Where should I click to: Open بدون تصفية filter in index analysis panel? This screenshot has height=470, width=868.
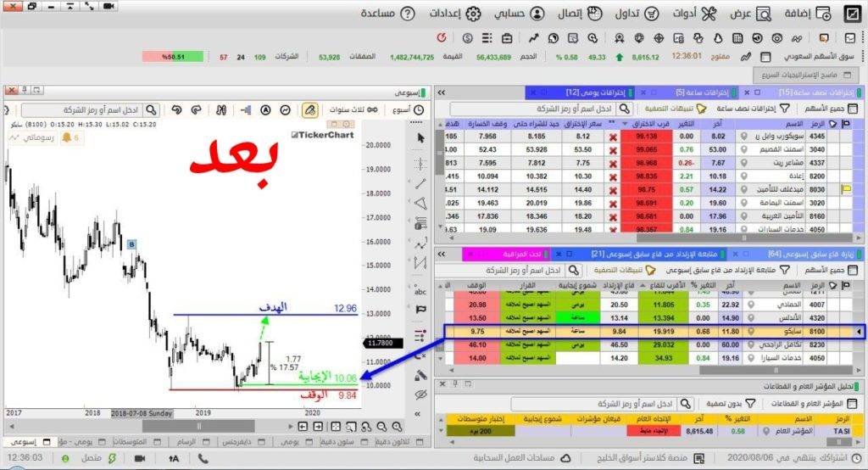coord(730,404)
